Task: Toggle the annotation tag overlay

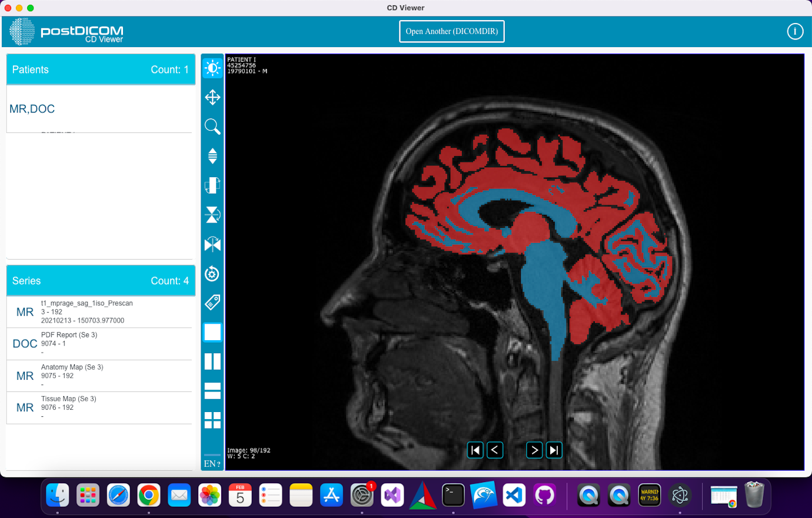Action: [212, 302]
